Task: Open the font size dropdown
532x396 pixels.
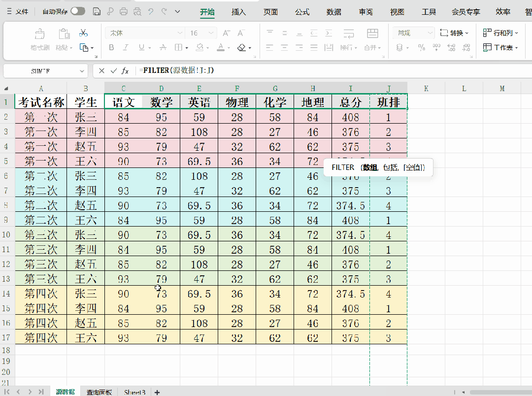Action: click(211, 33)
